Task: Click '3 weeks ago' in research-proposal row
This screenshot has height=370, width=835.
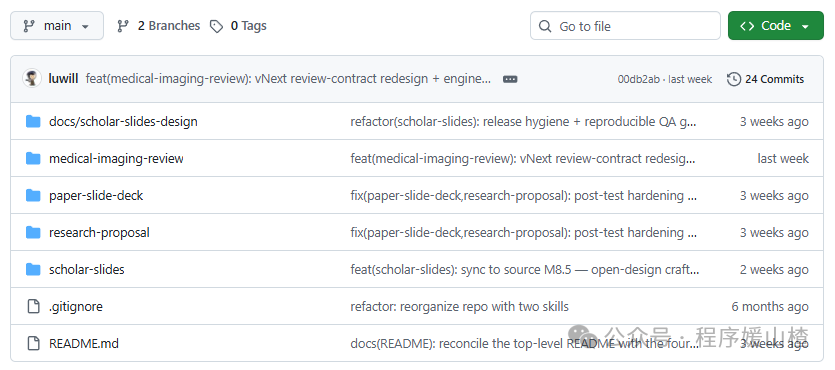Action: pos(774,233)
